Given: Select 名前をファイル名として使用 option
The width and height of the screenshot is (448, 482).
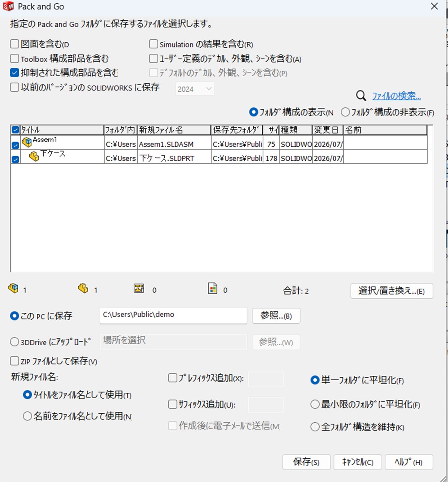Looking at the screenshot, I should pos(27,416).
